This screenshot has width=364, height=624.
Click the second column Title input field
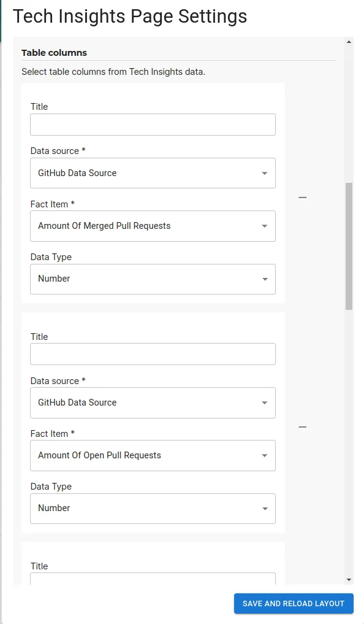(x=153, y=353)
